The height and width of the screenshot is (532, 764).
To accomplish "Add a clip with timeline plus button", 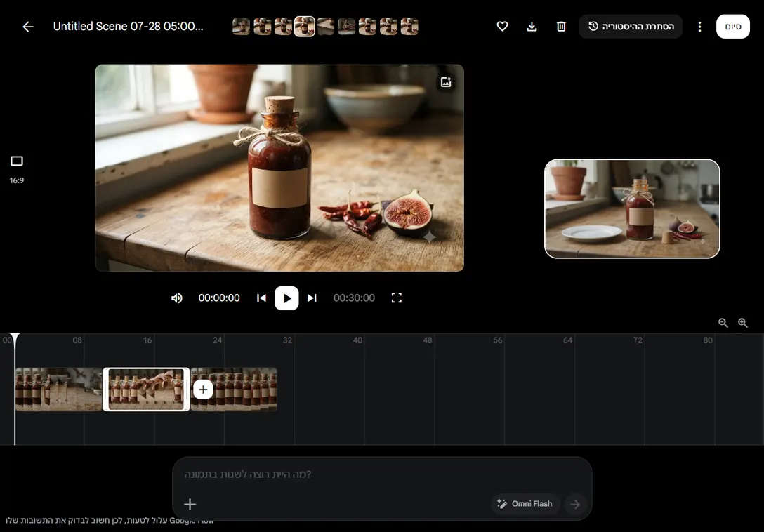I will tap(203, 390).
